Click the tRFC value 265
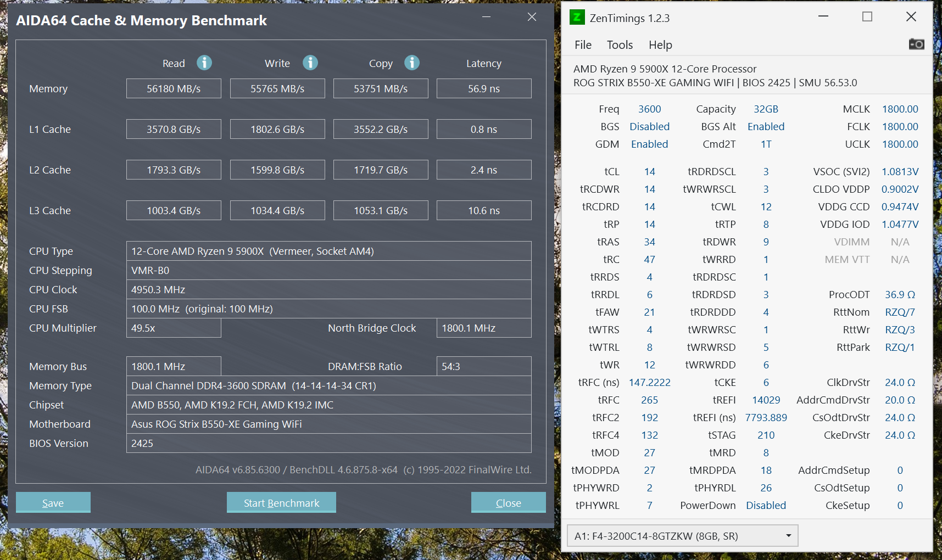This screenshot has height=560, width=942. coord(649,400)
